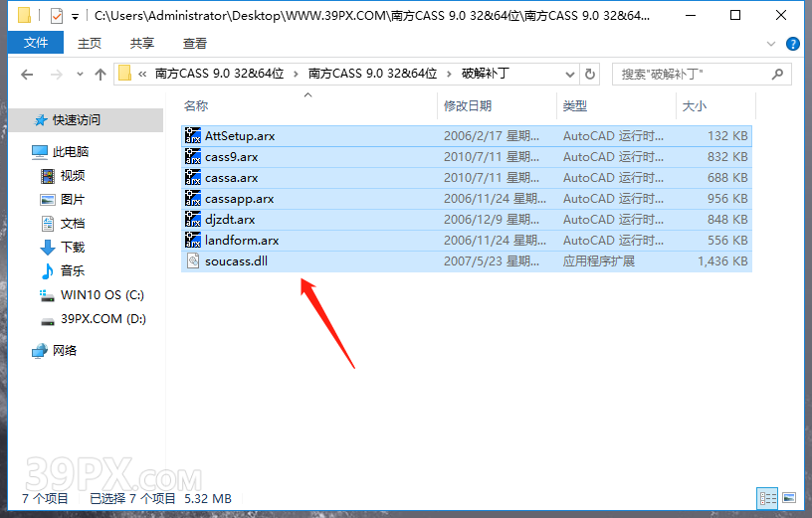Image resolution: width=812 pixels, height=518 pixels.
Task: Expand hidden breadcrumb path chevrons
Action: 142,74
